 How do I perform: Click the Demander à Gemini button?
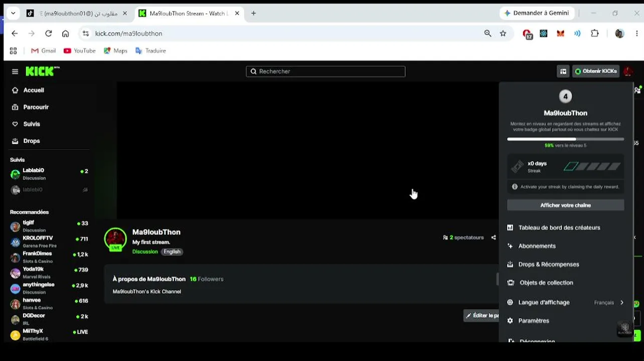click(537, 13)
